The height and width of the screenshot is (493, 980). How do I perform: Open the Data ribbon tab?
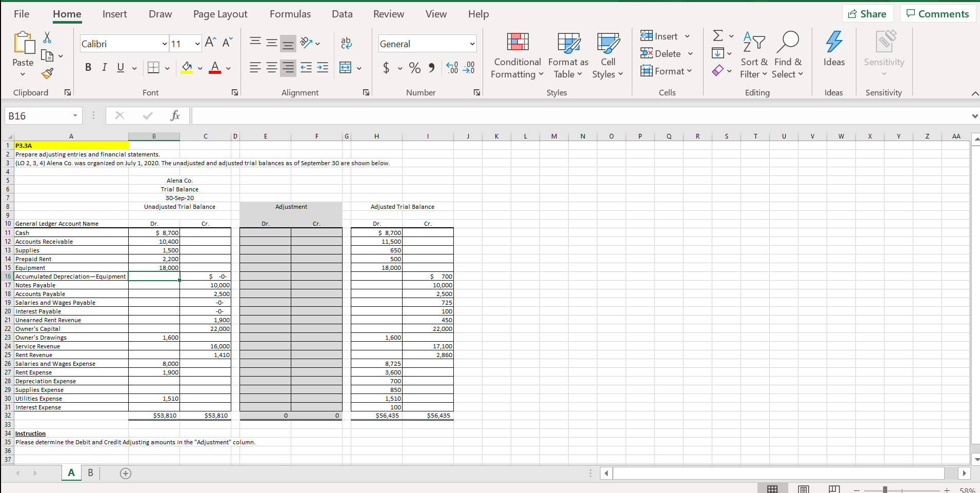[x=342, y=14]
